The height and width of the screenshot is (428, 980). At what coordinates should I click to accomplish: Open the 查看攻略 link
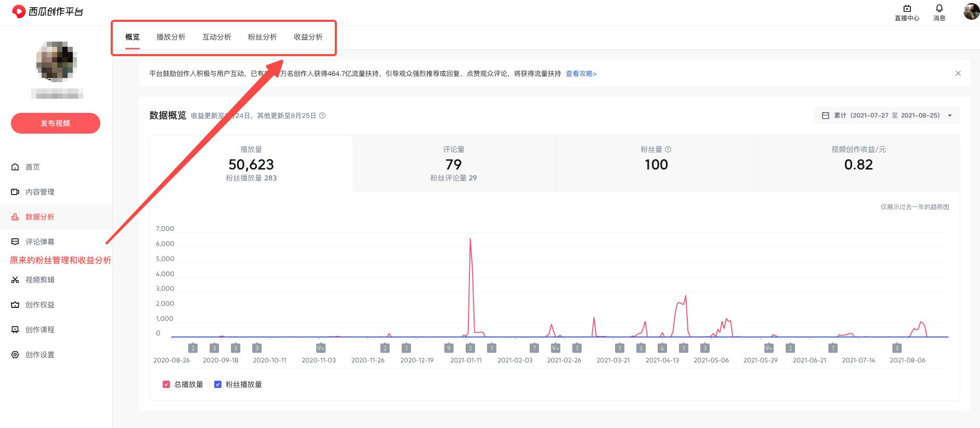click(x=581, y=74)
